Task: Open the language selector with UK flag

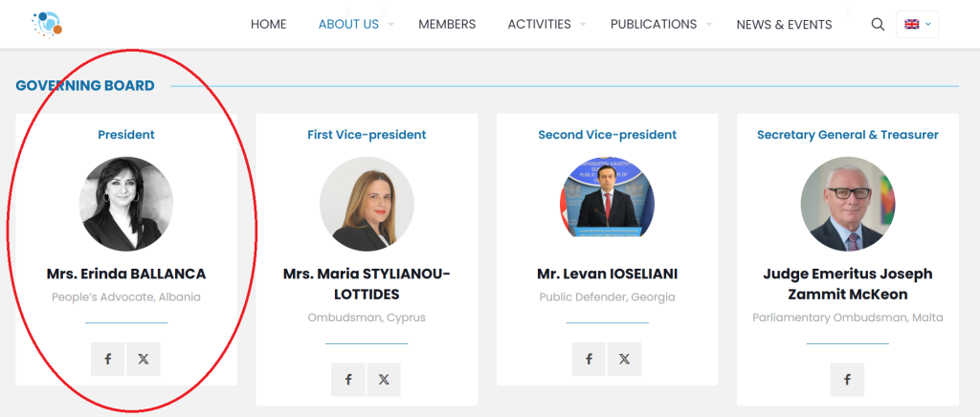Action: click(917, 25)
